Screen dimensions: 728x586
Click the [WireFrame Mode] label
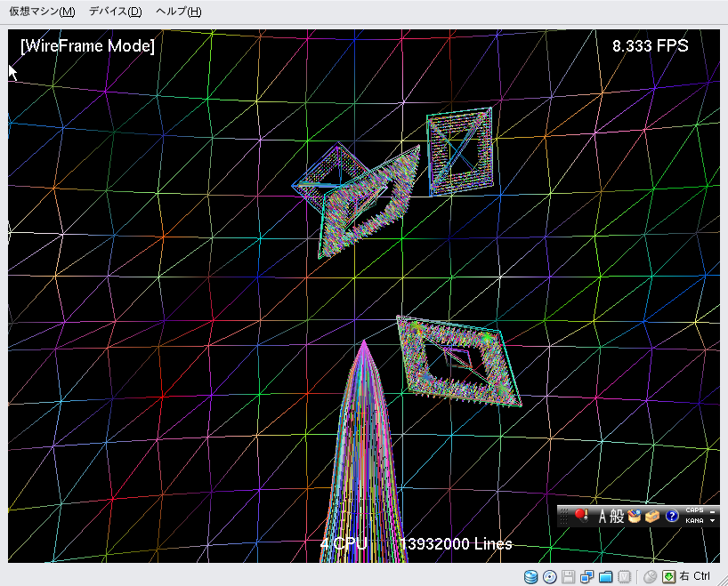pos(88,46)
